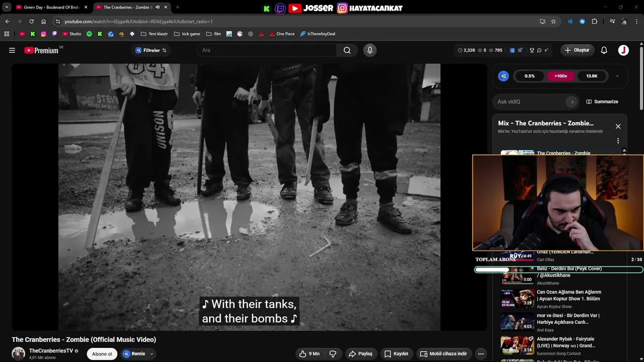Screen dimensions: 644x362
Task: Open more actions three-dot button under video
Action: pyautogui.click(x=481, y=354)
